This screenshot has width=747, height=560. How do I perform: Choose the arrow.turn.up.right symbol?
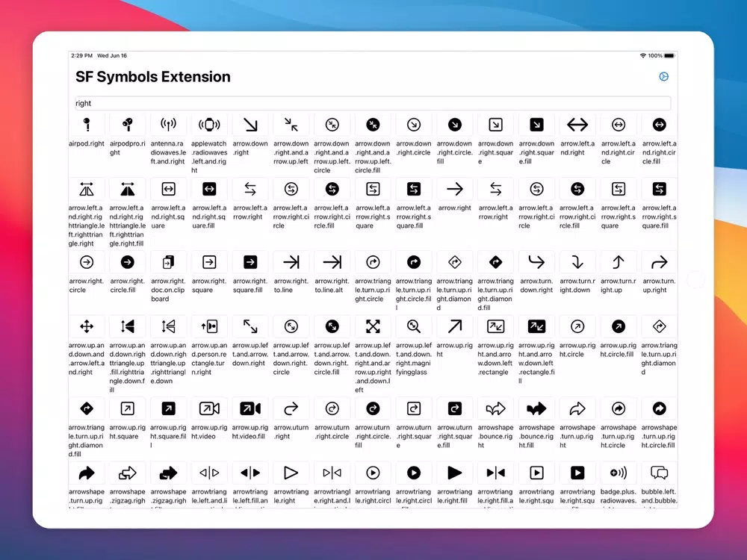[x=660, y=262]
